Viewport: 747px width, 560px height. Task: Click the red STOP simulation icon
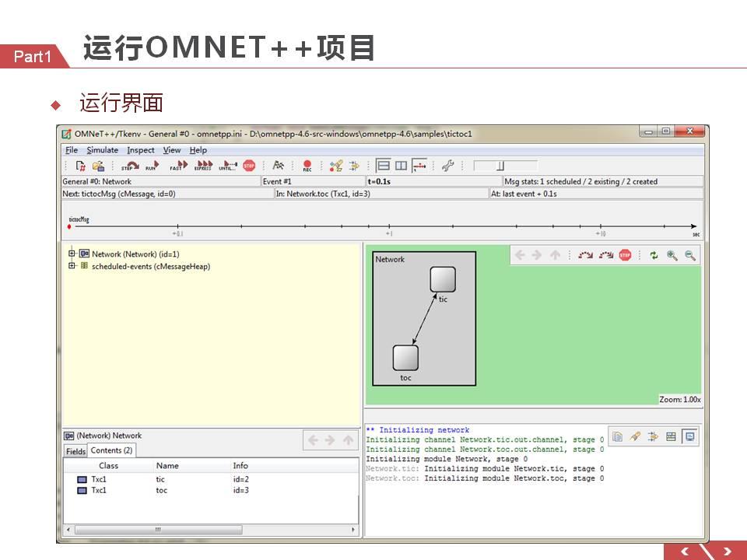point(248,165)
